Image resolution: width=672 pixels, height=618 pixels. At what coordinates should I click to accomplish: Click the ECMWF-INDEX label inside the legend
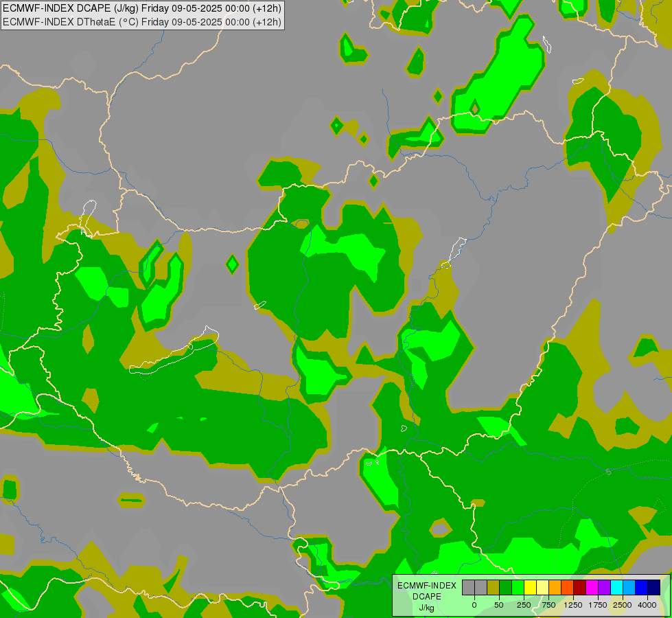coord(427,586)
